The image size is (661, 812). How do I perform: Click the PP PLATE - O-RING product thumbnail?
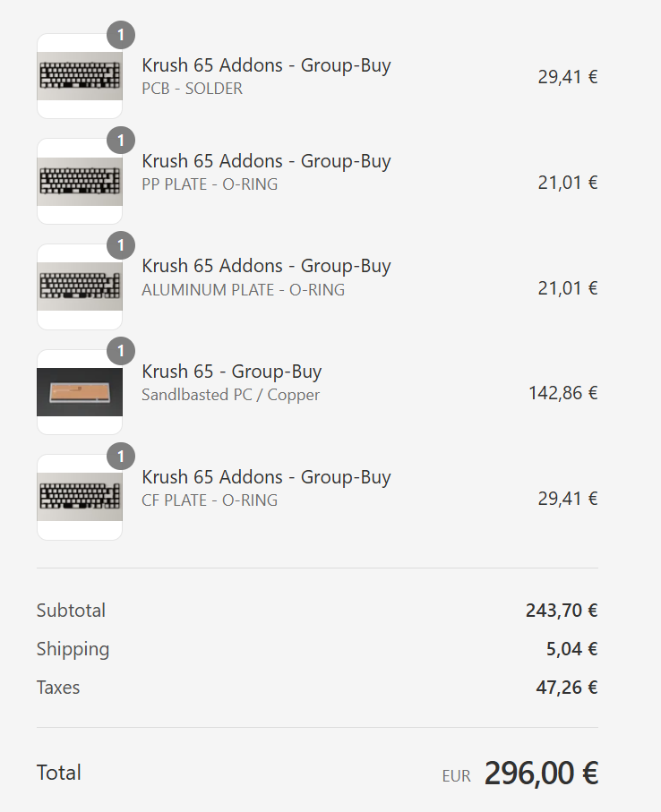click(79, 182)
